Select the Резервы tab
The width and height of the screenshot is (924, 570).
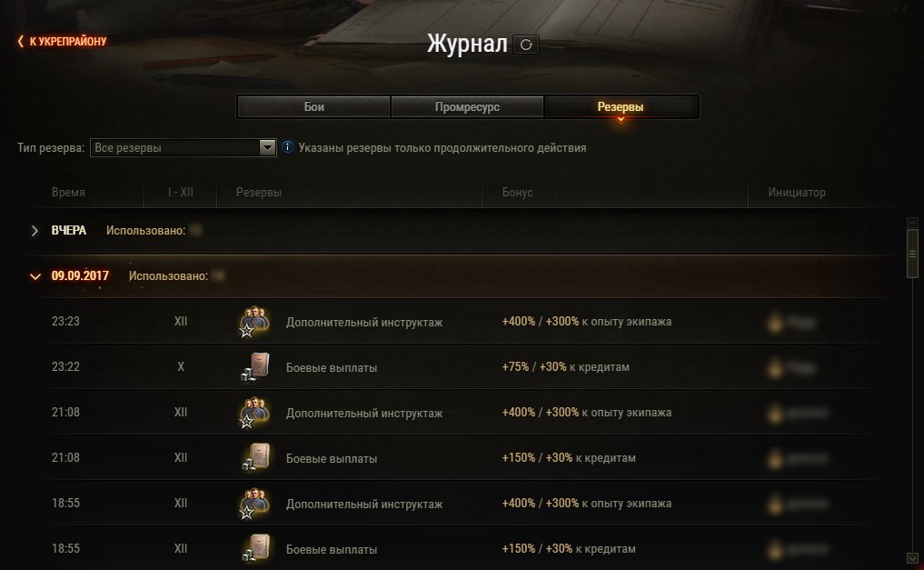click(x=621, y=106)
